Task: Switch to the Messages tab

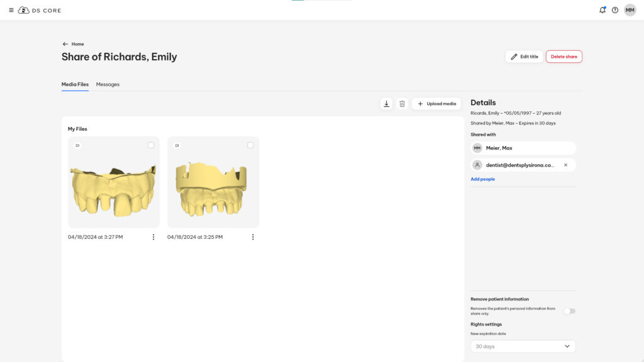Action: coord(108,85)
